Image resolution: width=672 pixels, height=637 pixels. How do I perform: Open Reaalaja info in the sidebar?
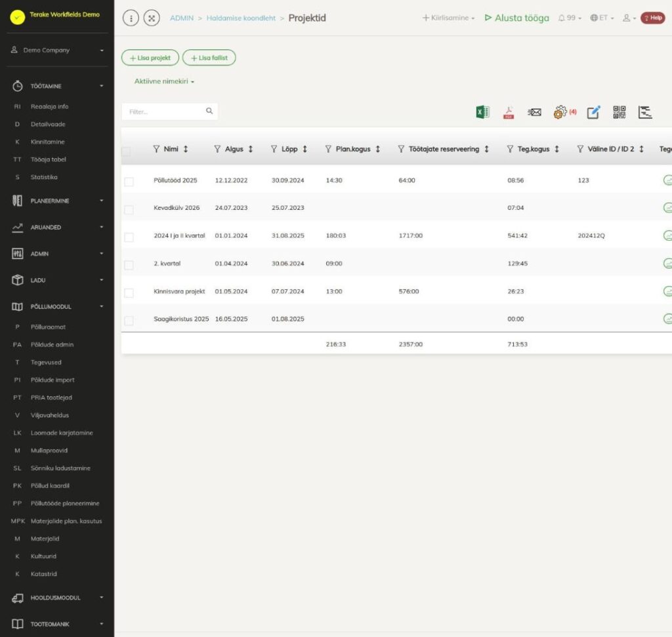pyautogui.click(x=50, y=107)
